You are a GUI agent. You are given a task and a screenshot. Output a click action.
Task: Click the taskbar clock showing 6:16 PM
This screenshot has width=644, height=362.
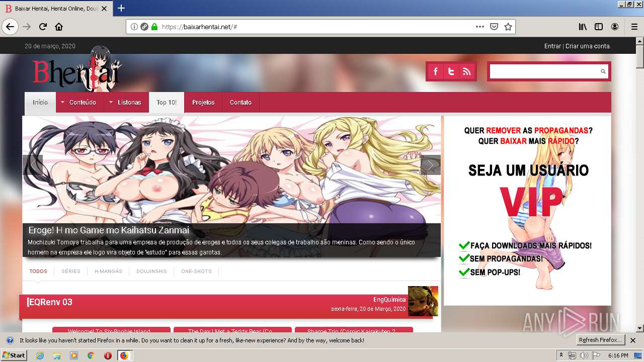[618, 355]
